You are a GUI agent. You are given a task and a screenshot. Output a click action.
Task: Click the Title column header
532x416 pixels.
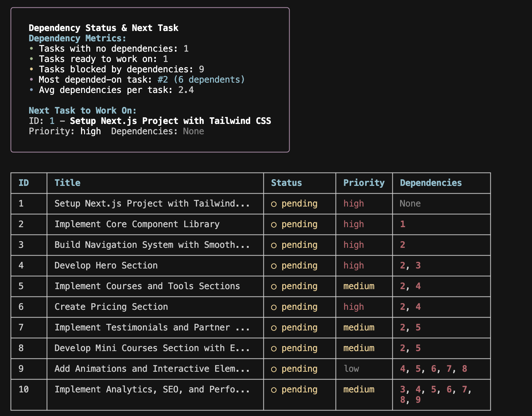pos(67,183)
